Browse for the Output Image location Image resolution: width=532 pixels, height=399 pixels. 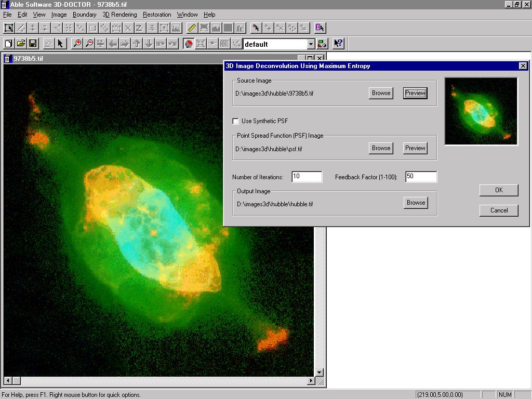(416, 203)
